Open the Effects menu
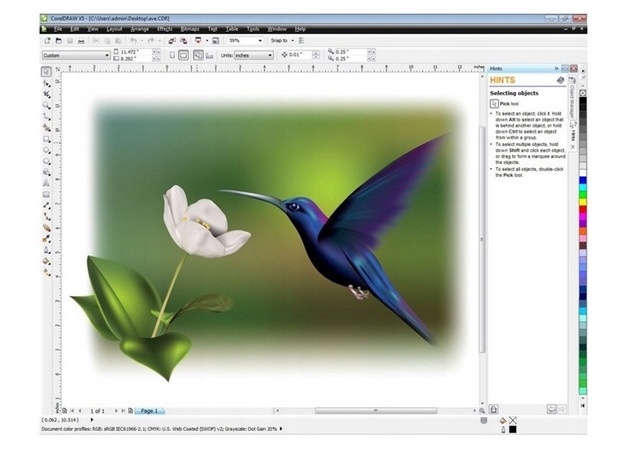This screenshot has width=640, height=460. click(x=165, y=29)
